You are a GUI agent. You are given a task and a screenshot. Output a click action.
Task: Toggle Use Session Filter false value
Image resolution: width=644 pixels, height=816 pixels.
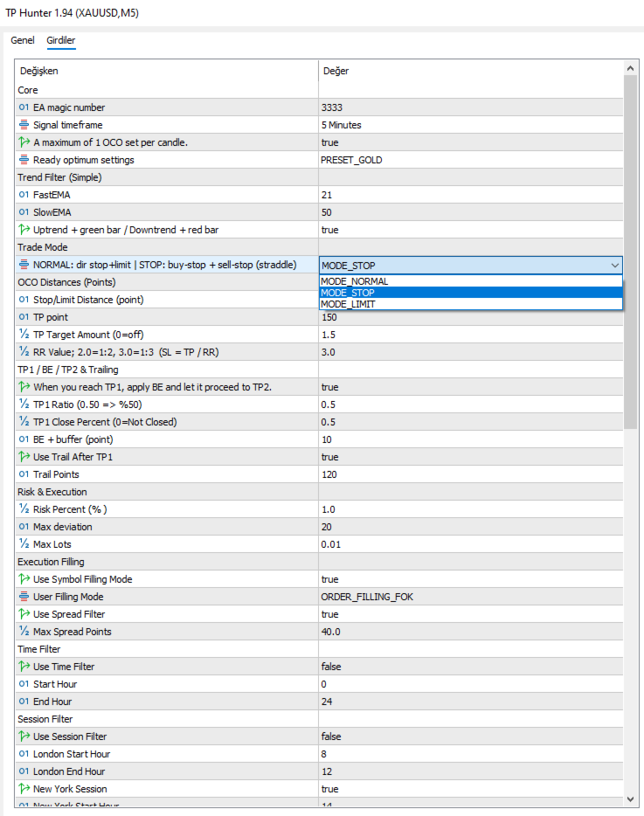[x=331, y=736]
